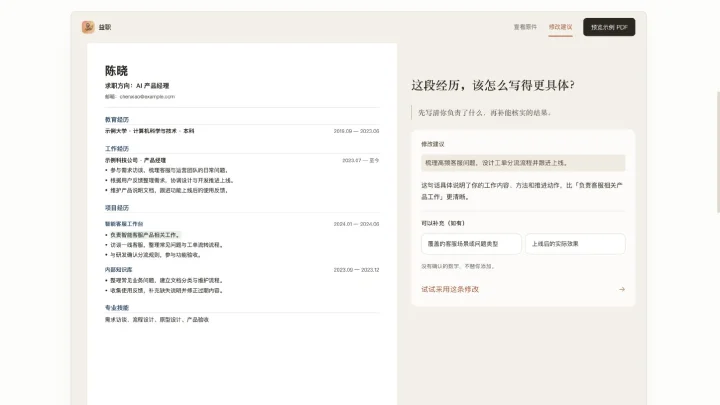Click the 内部知识库 project title
The image size is (720, 405).
coord(118,270)
